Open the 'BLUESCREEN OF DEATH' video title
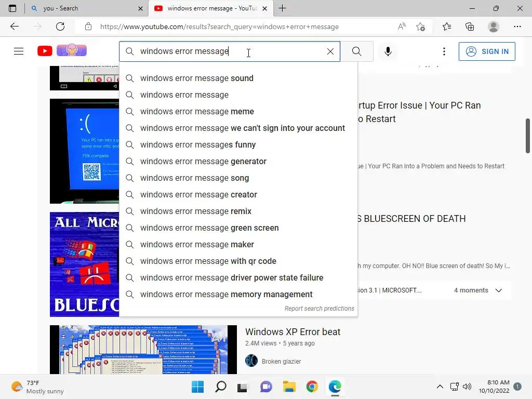The width and height of the screenshot is (532, 399). coord(411,219)
